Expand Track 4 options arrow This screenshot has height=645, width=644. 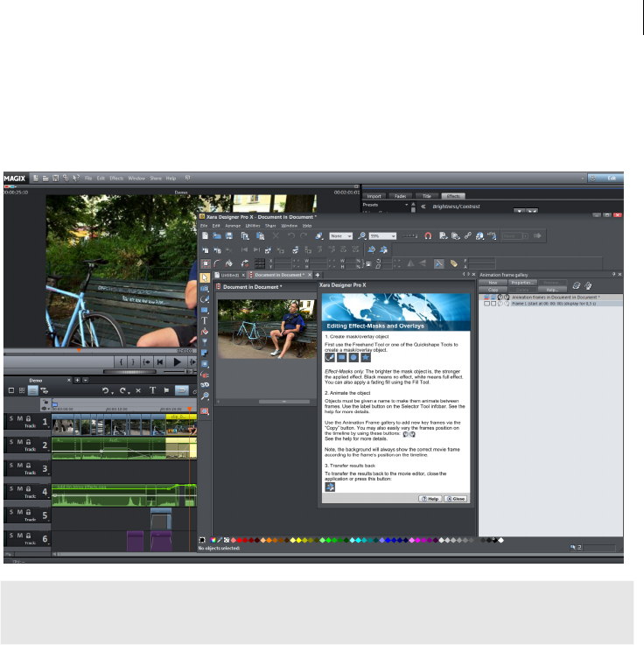(49, 497)
